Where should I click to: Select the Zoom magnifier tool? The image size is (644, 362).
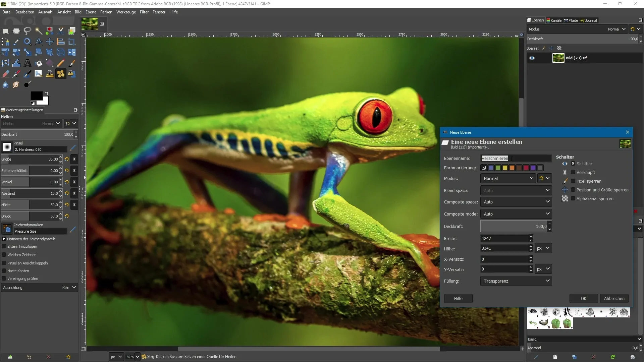(x=28, y=42)
